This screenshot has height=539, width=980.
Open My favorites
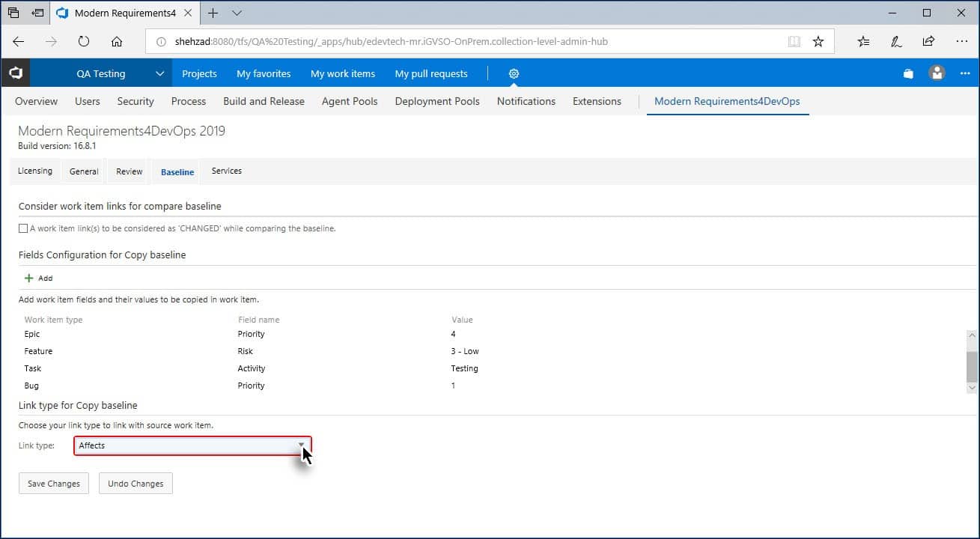(264, 73)
